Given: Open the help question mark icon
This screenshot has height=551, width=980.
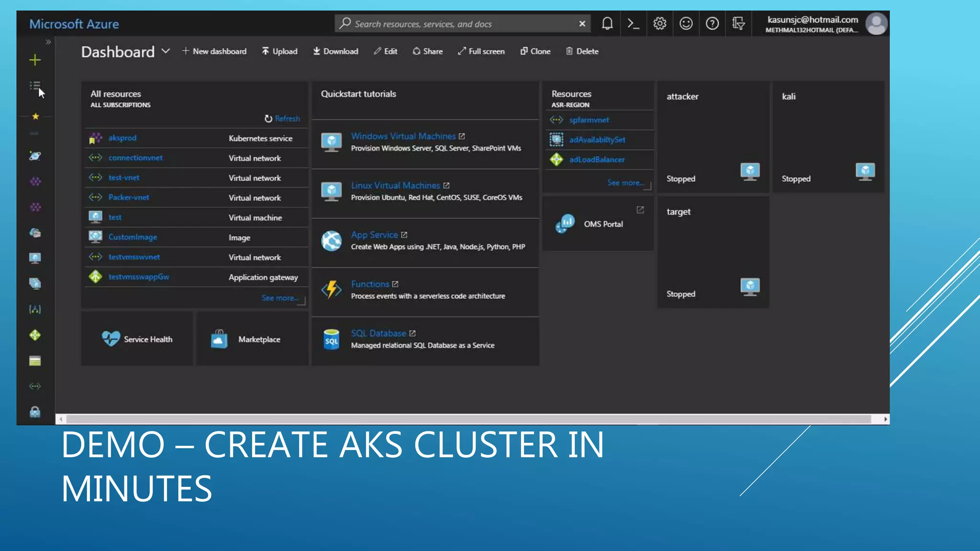Looking at the screenshot, I should coord(712,23).
